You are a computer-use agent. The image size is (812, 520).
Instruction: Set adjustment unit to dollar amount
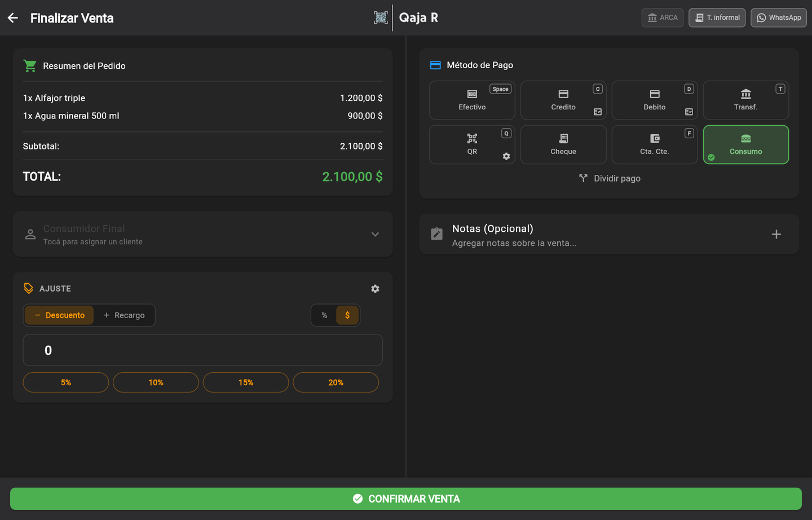347,315
